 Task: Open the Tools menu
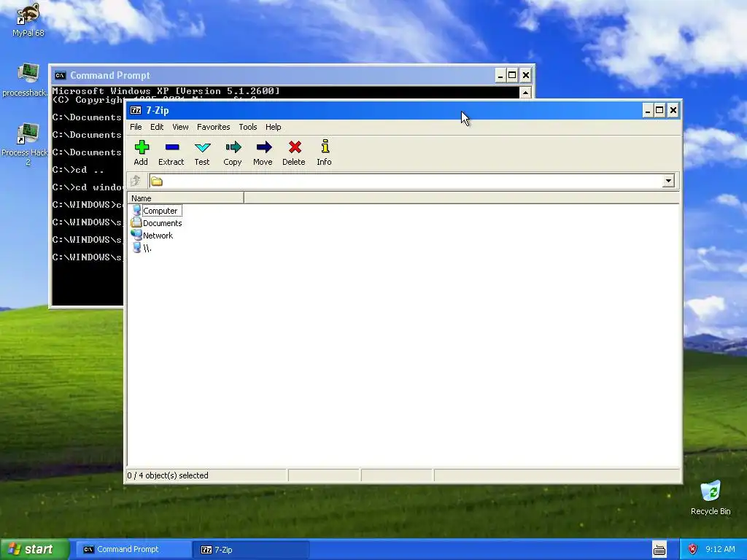[248, 127]
